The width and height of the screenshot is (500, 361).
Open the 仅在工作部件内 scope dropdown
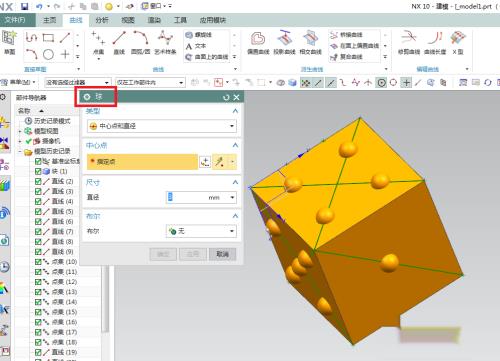(x=150, y=82)
